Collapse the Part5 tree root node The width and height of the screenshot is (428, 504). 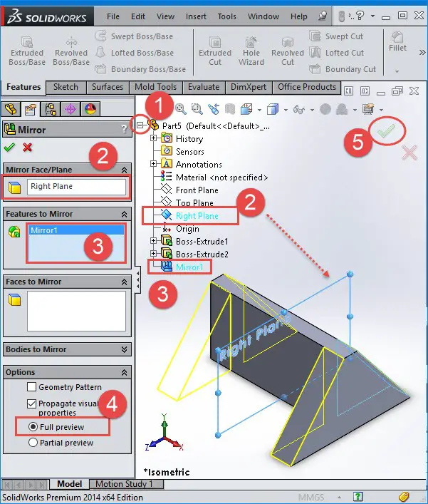[x=140, y=125]
